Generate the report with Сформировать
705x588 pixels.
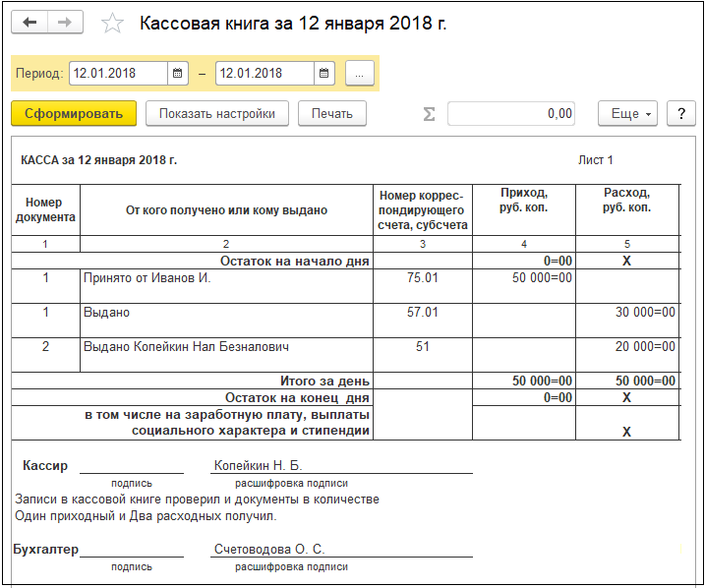74,113
